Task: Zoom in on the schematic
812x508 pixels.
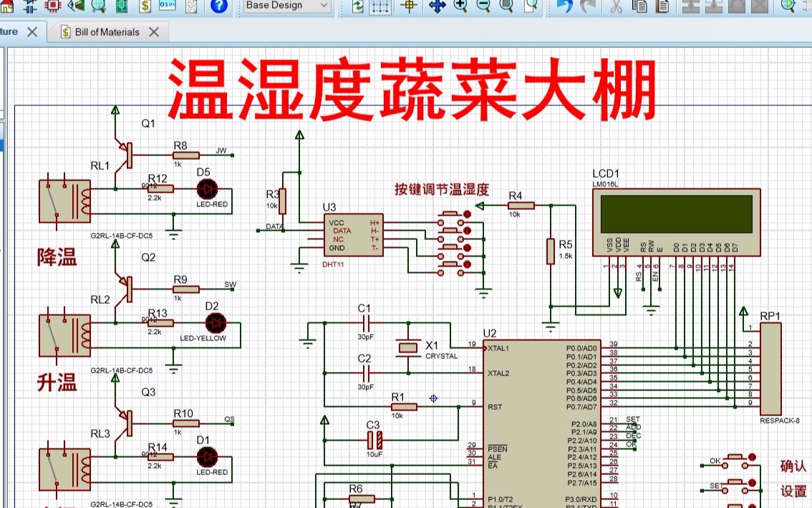Action: (x=460, y=6)
